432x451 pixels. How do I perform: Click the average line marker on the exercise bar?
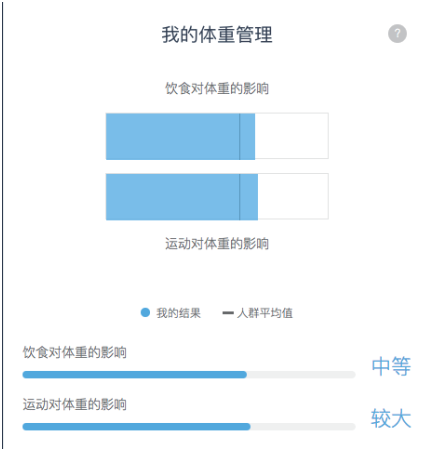pyautogui.click(x=239, y=197)
